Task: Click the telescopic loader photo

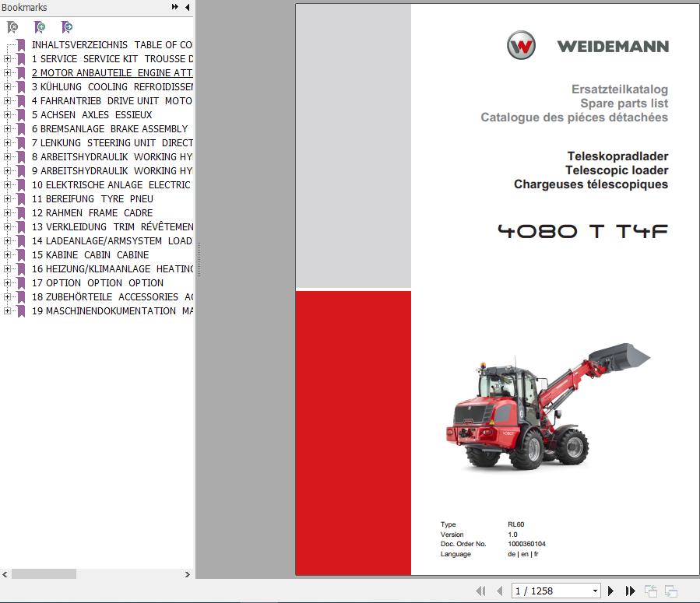Action: 547,406
